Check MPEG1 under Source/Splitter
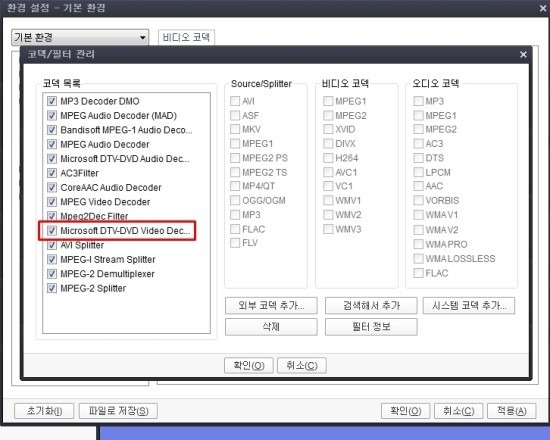Image resolution: width=550 pixels, height=440 pixels. click(x=235, y=144)
